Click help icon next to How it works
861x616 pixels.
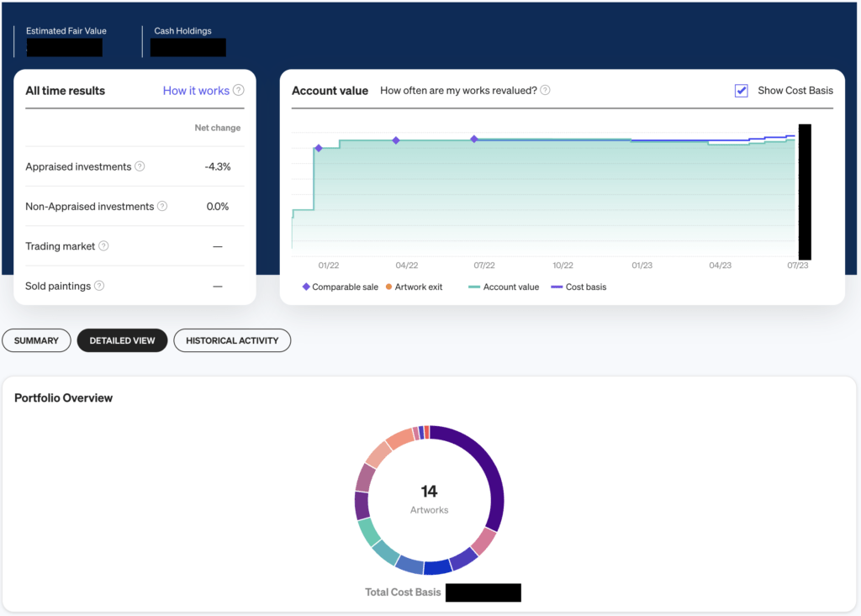coord(239,91)
